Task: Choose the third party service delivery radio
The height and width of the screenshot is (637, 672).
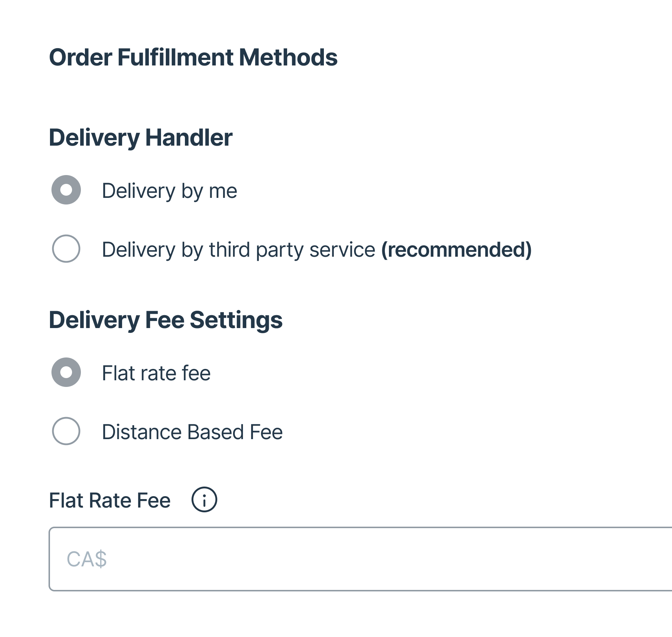Action: click(66, 249)
